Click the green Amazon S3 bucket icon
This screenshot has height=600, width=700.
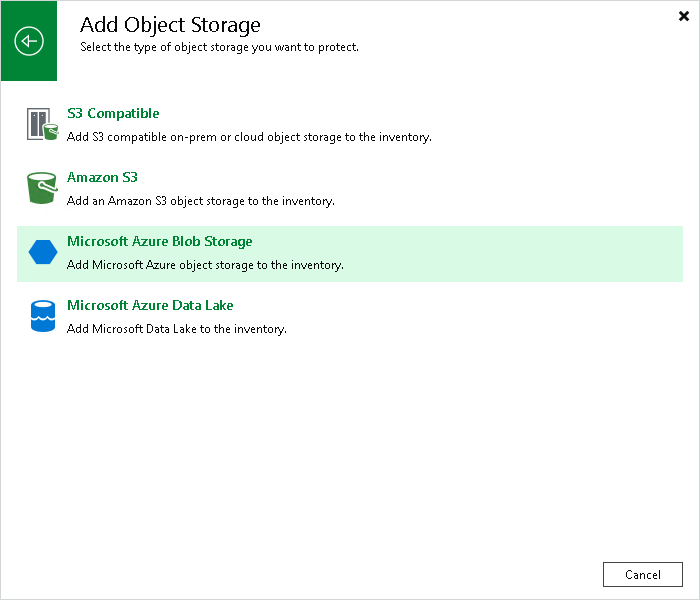tap(42, 188)
